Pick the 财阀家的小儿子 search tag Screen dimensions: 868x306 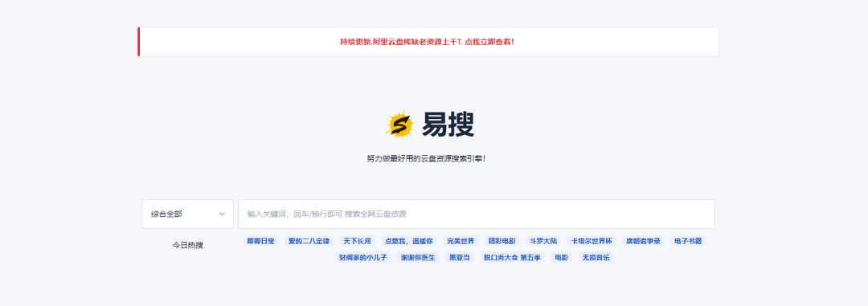pos(363,257)
